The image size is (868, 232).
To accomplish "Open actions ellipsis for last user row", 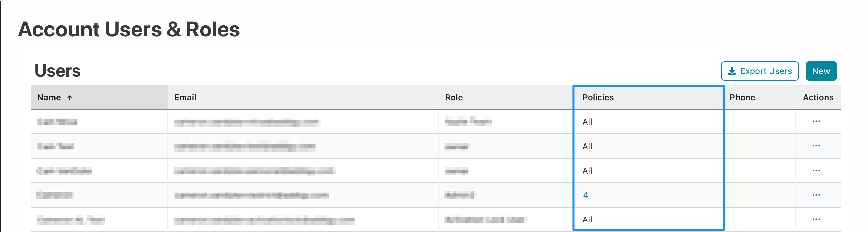I will 816,219.
